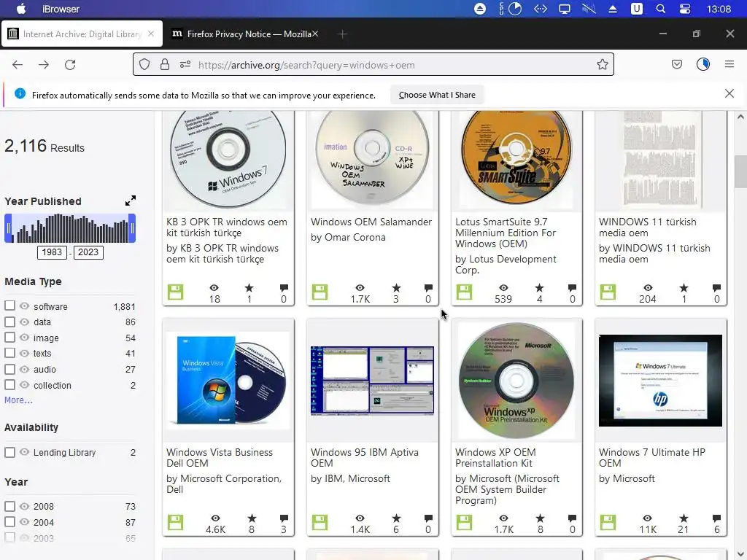Click Choose What I Share button

click(437, 95)
